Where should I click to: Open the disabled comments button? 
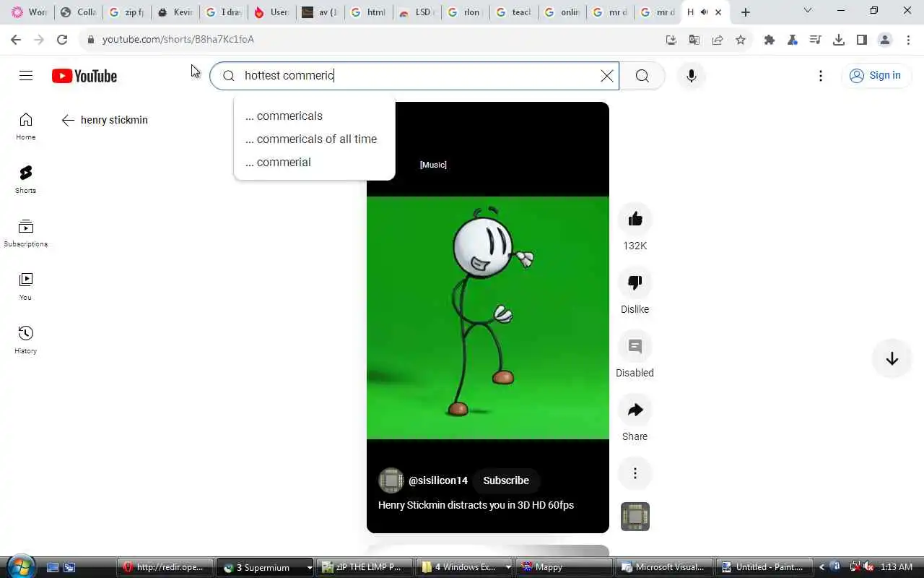[635, 347]
